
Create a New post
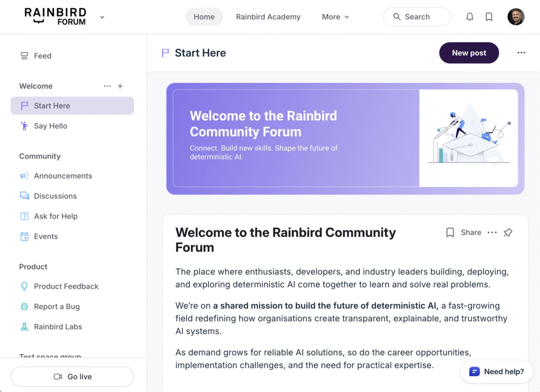(x=469, y=53)
